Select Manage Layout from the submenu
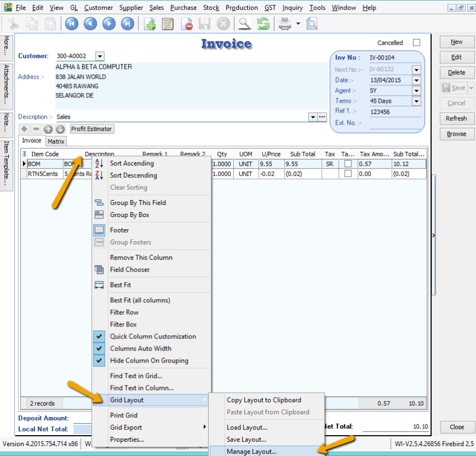Screen dimensions: 476x456 coord(254,452)
